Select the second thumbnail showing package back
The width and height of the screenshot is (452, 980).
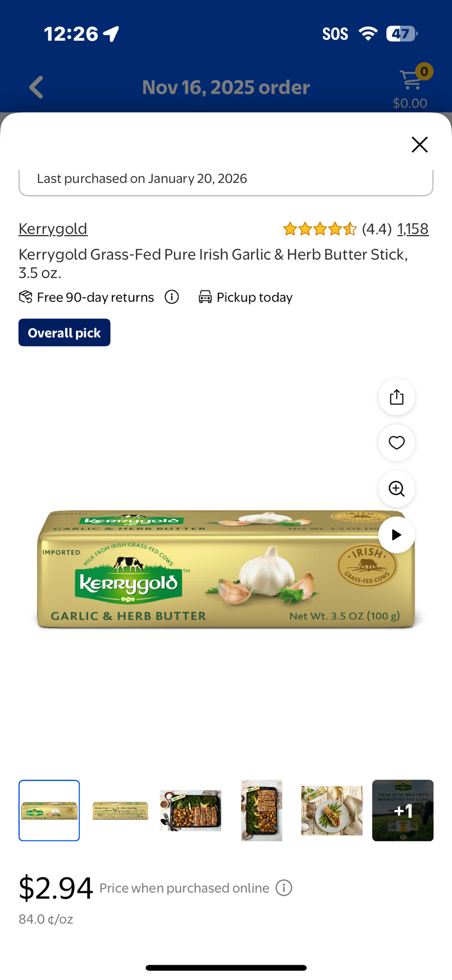coord(120,810)
